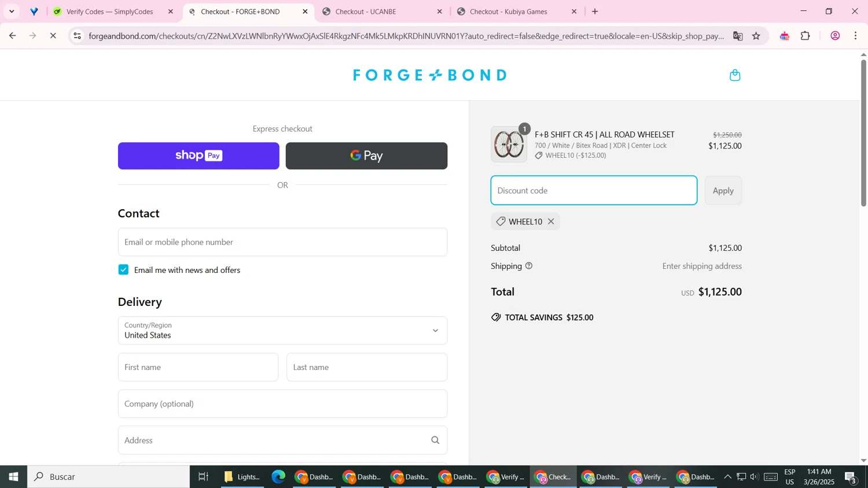The image size is (868, 488).
Task: Translate this page icon in address bar
Action: click(x=738, y=36)
